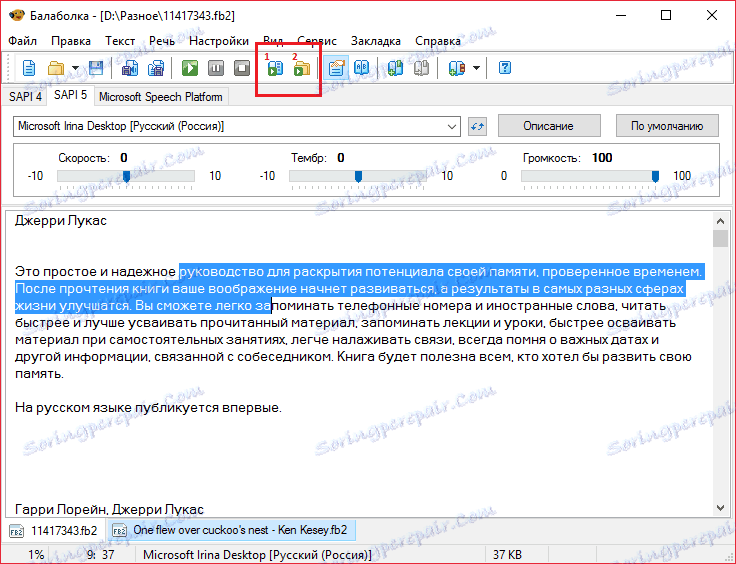Switch to the SAPI 5 tab
Screen dimensions: 736x564
(x=70, y=95)
